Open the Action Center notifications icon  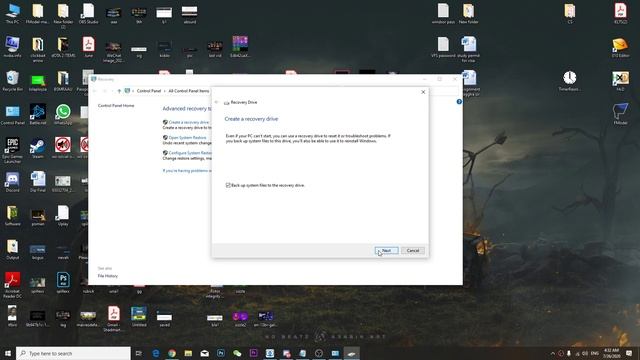point(629,353)
